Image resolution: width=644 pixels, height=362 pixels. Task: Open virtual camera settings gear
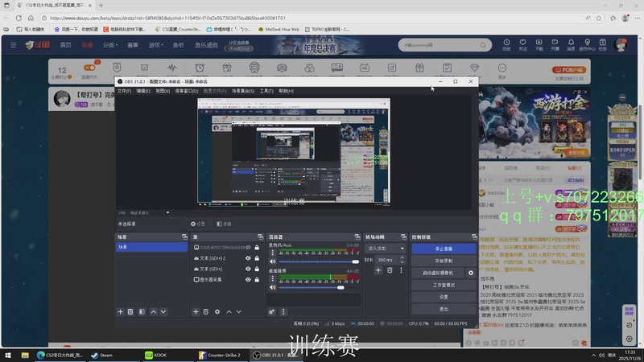click(471, 273)
